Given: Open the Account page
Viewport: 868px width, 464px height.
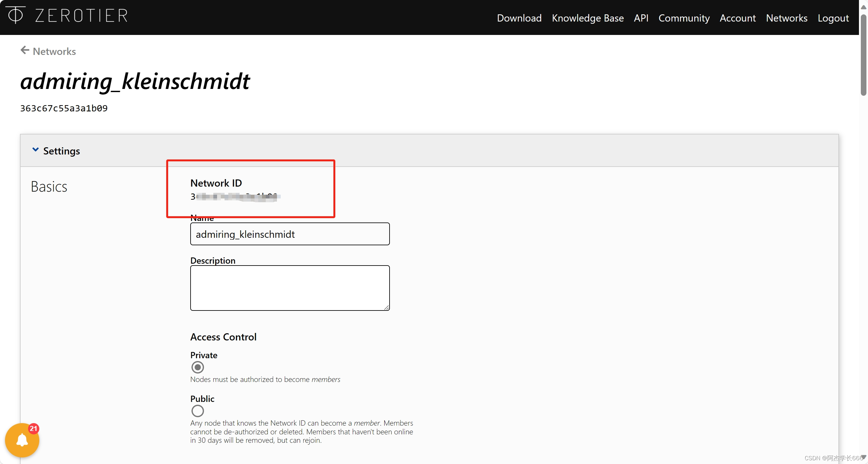Looking at the screenshot, I should click(737, 18).
